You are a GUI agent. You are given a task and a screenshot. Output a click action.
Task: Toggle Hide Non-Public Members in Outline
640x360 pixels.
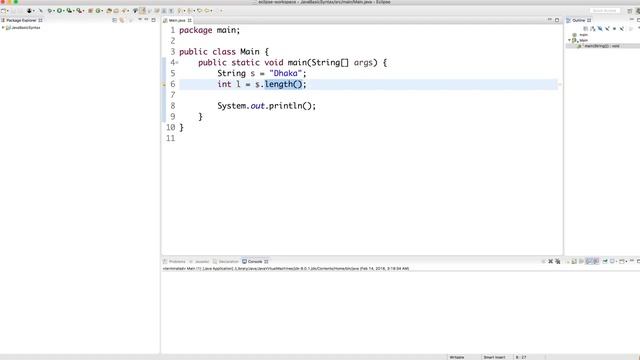coord(614,29)
